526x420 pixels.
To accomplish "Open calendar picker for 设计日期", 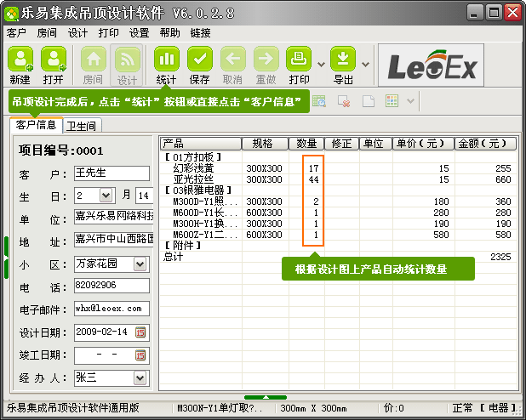I will (140, 332).
